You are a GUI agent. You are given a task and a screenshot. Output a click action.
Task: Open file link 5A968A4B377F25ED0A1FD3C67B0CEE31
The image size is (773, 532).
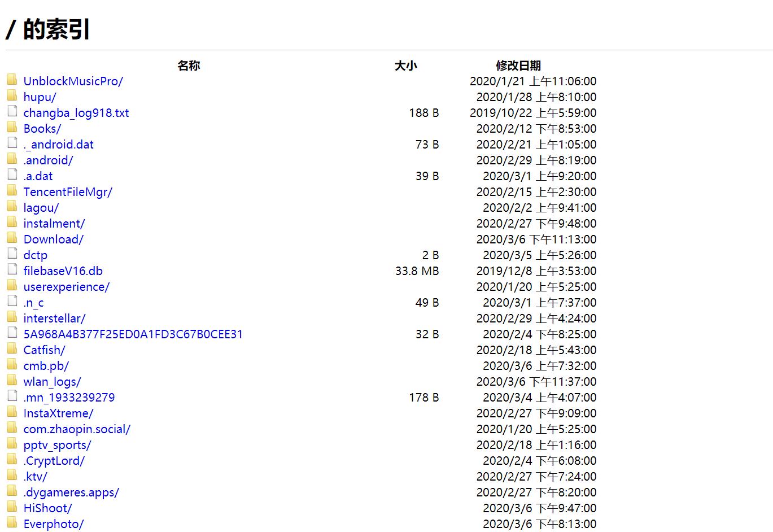point(133,334)
